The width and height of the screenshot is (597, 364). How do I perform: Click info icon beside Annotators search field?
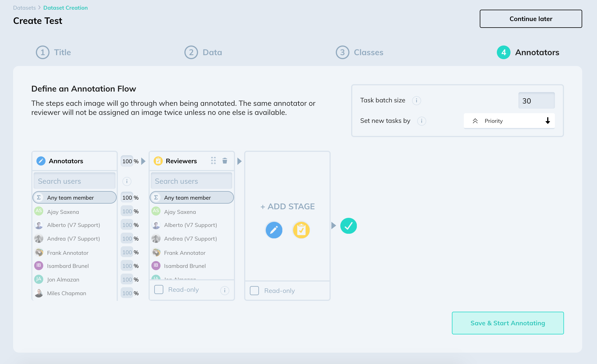click(127, 181)
